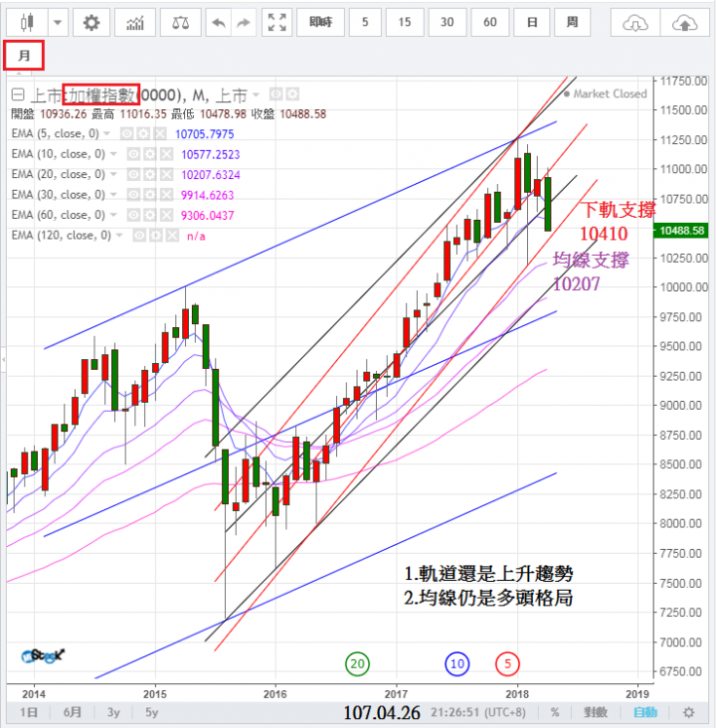Click the current price label 10488.58
This screenshot has height=728, width=716.
[681, 231]
